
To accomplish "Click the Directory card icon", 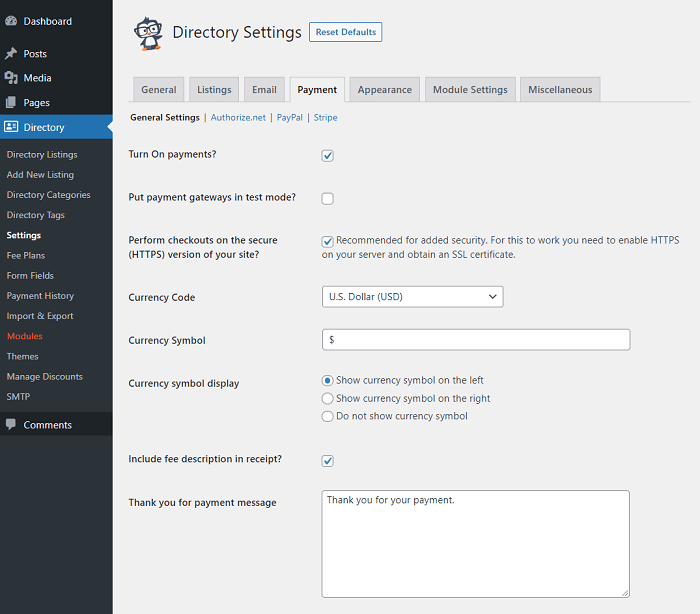I will (x=11, y=127).
